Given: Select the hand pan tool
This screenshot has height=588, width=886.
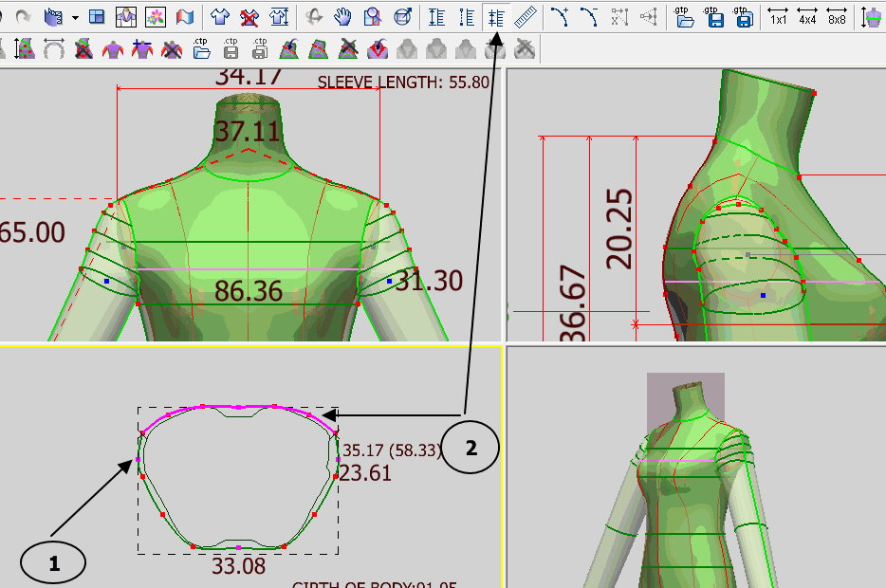Looking at the screenshot, I should click(343, 17).
